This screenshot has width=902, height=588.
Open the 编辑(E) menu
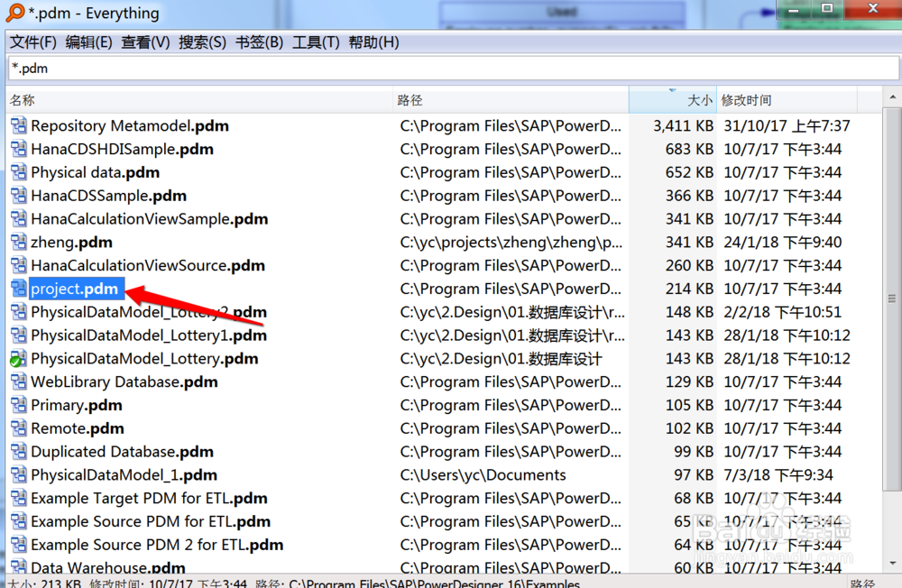click(x=88, y=42)
